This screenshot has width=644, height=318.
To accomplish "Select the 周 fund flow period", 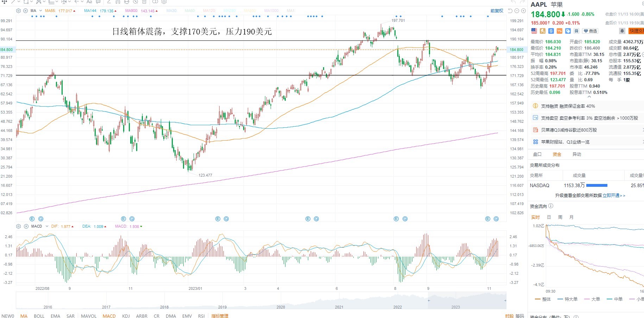I will pos(560,217).
